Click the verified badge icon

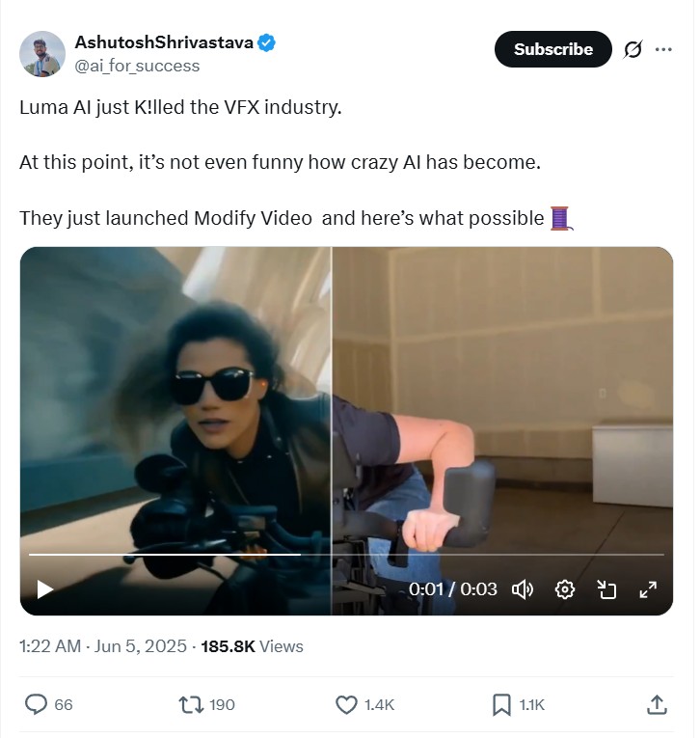267,42
